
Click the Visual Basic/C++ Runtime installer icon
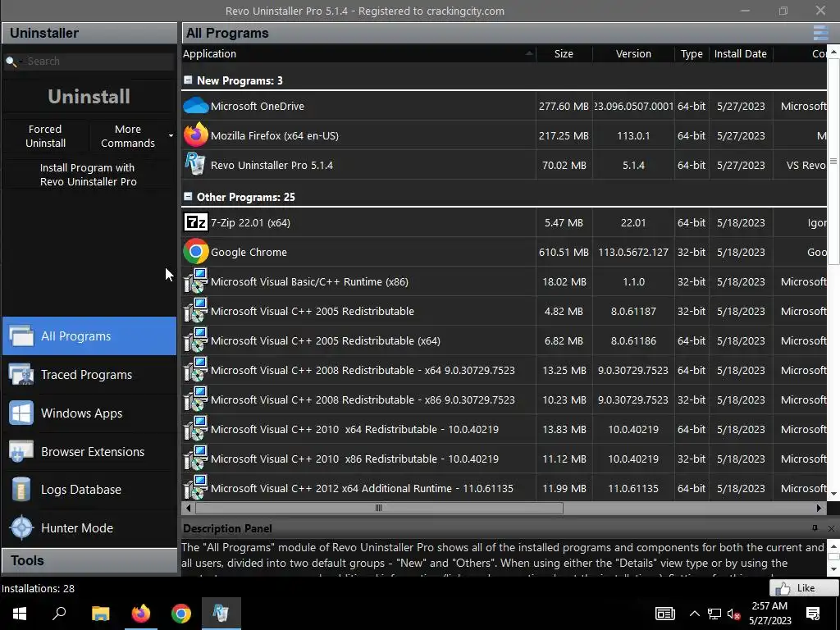coord(195,281)
